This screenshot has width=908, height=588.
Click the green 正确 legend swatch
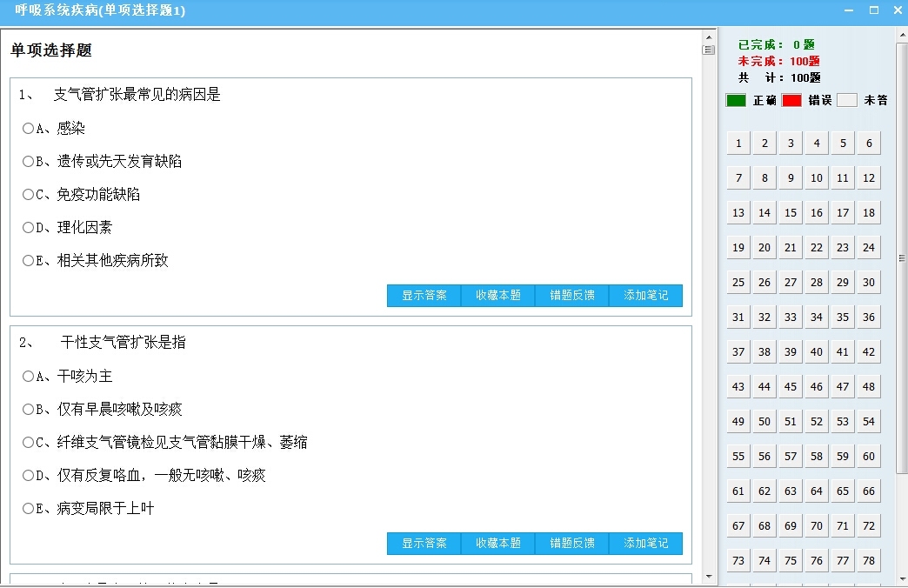(738, 100)
